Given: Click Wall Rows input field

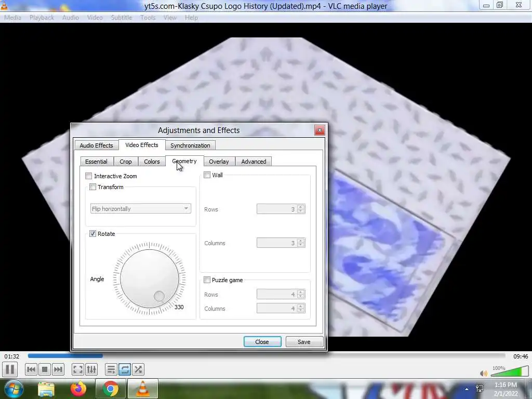Looking at the screenshot, I should tap(277, 209).
